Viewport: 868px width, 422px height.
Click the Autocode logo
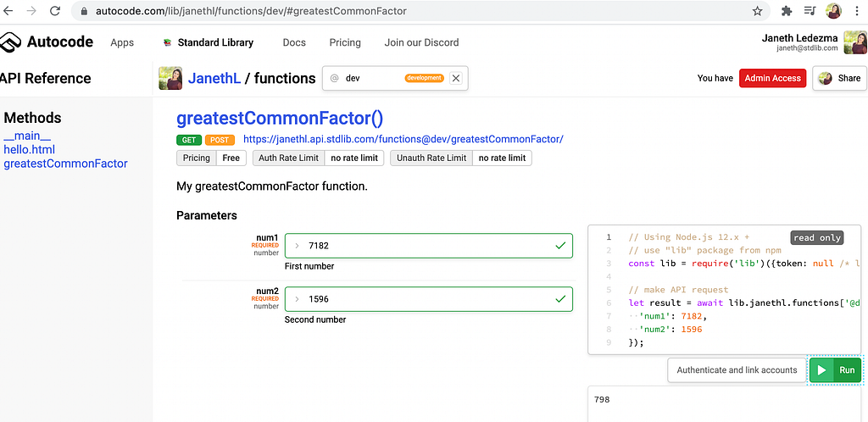pyautogui.click(x=47, y=42)
